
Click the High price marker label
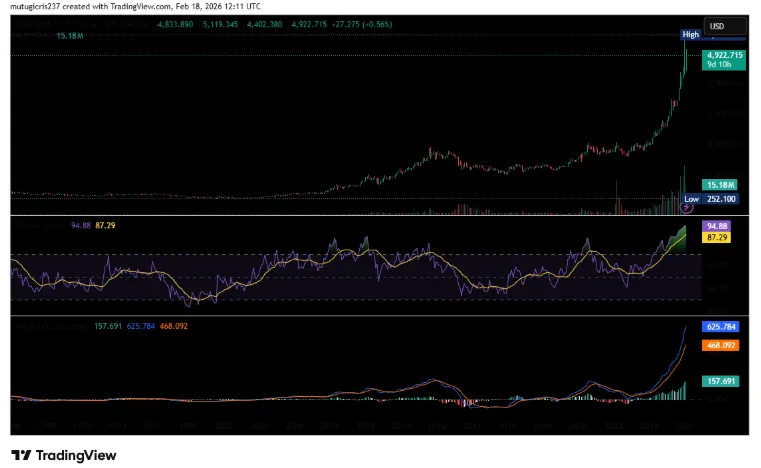tap(690, 35)
